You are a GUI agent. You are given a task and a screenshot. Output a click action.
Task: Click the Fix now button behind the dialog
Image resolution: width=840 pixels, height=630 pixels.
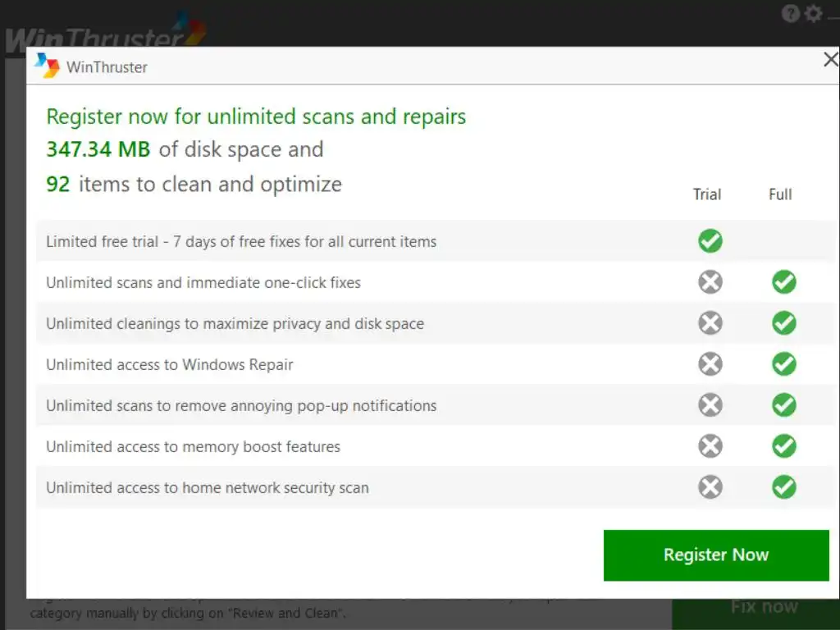pyautogui.click(x=764, y=608)
